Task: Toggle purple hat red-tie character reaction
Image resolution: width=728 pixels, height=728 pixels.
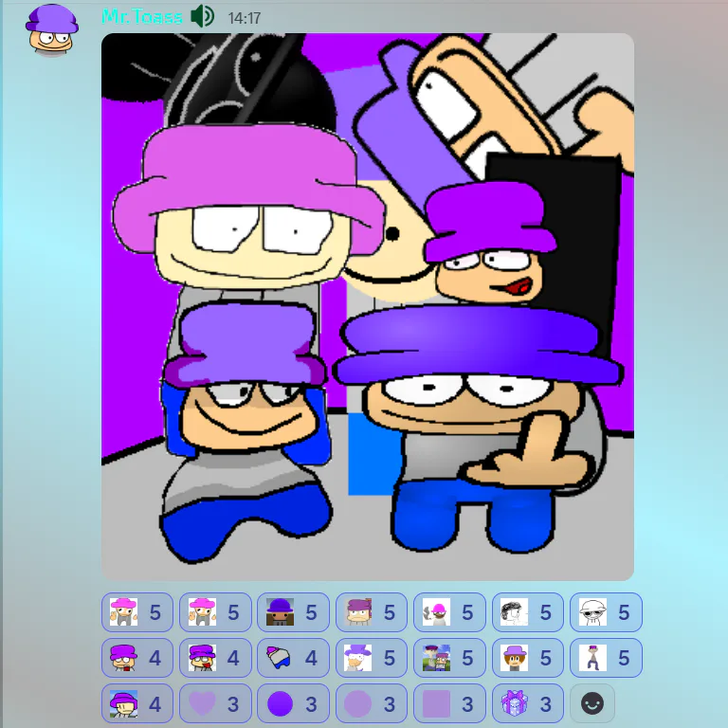Action: click(136, 658)
